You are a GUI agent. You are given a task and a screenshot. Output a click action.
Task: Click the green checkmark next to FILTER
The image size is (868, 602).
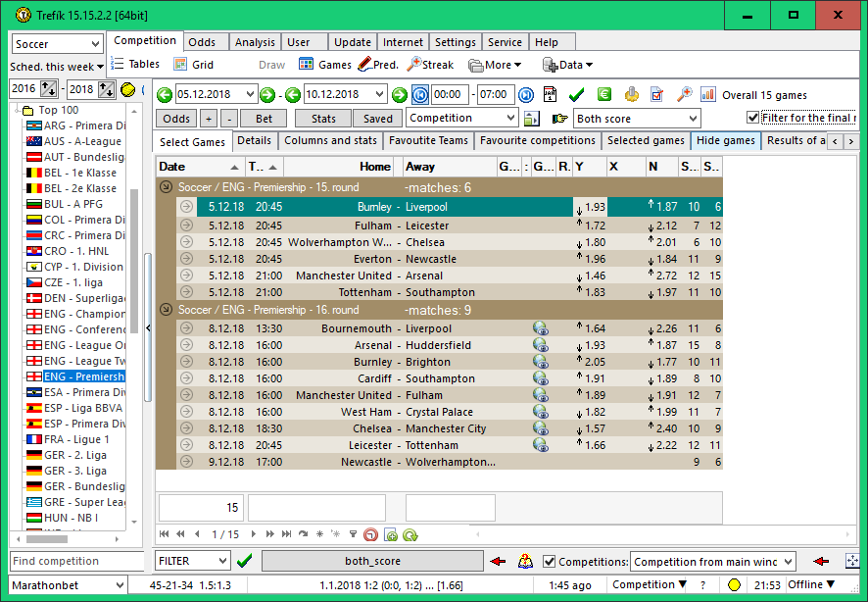coord(245,561)
